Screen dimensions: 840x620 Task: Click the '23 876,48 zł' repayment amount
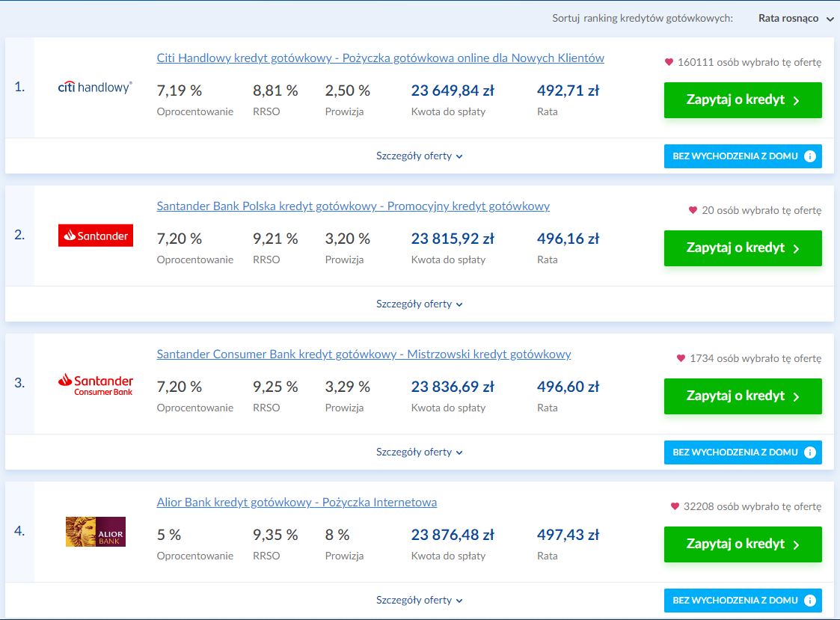click(453, 535)
